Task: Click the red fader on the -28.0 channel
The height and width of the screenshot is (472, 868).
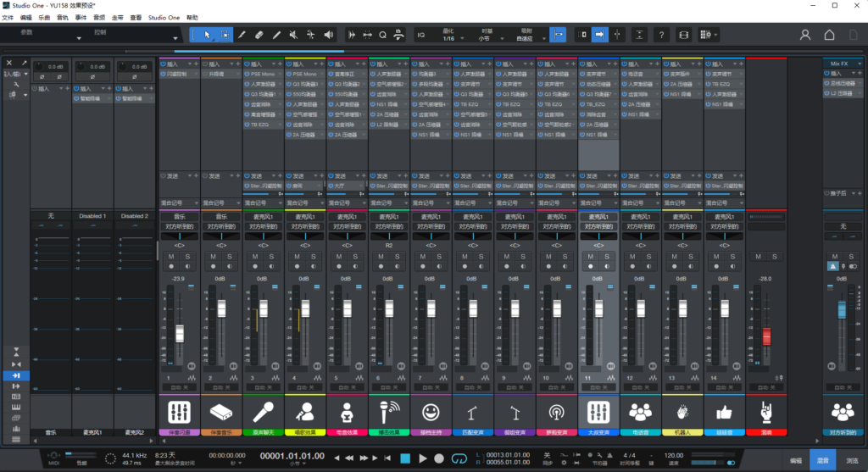Action: coord(766,336)
